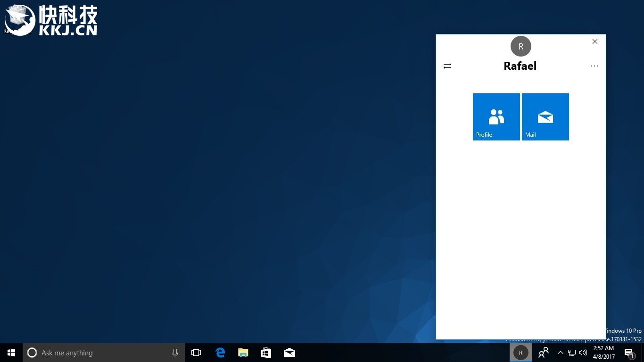
Task: Click the 'Ask me anything' search box
Action: click(94, 353)
